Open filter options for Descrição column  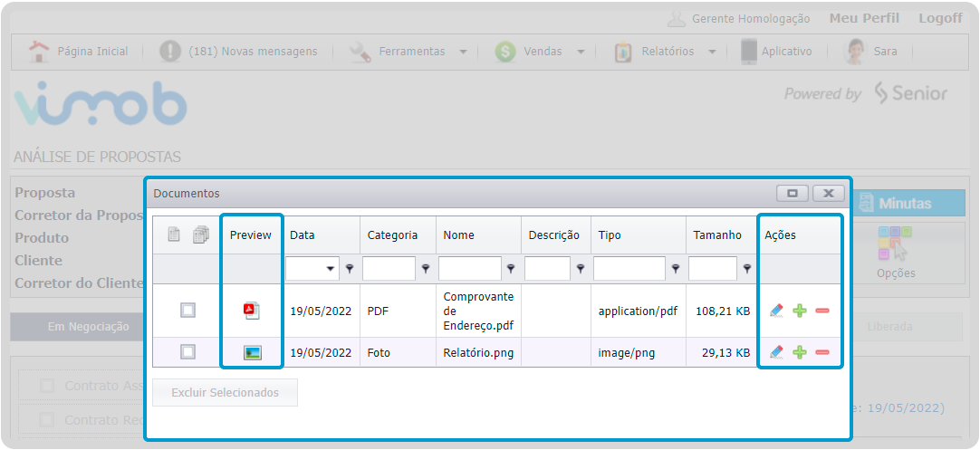[581, 269]
